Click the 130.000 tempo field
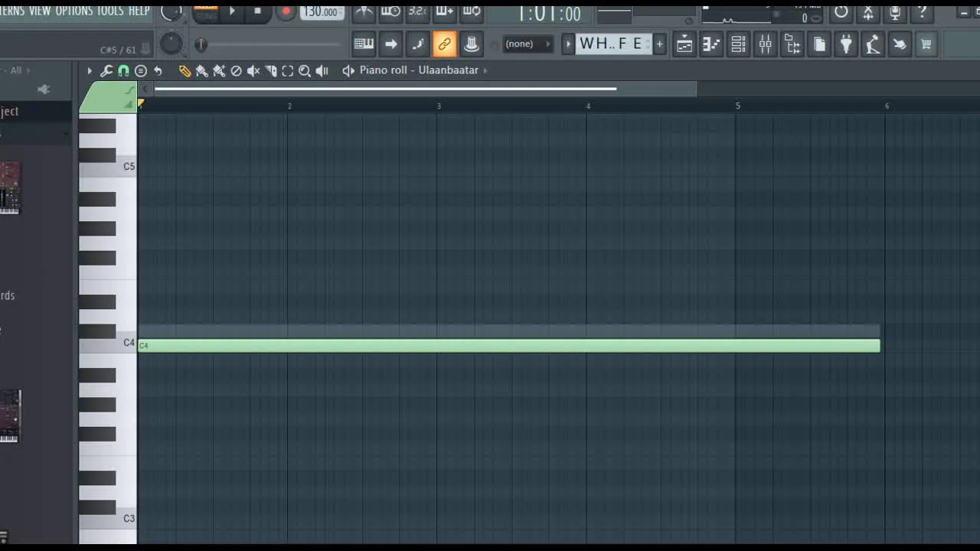The image size is (980, 551). coord(322,11)
